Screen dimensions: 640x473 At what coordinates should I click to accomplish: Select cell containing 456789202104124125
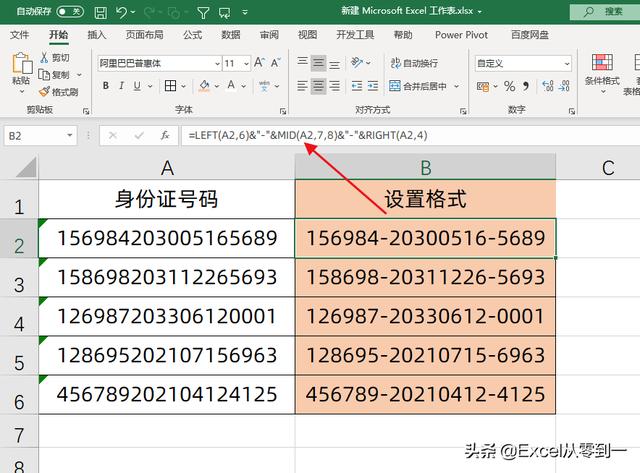(167, 395)
